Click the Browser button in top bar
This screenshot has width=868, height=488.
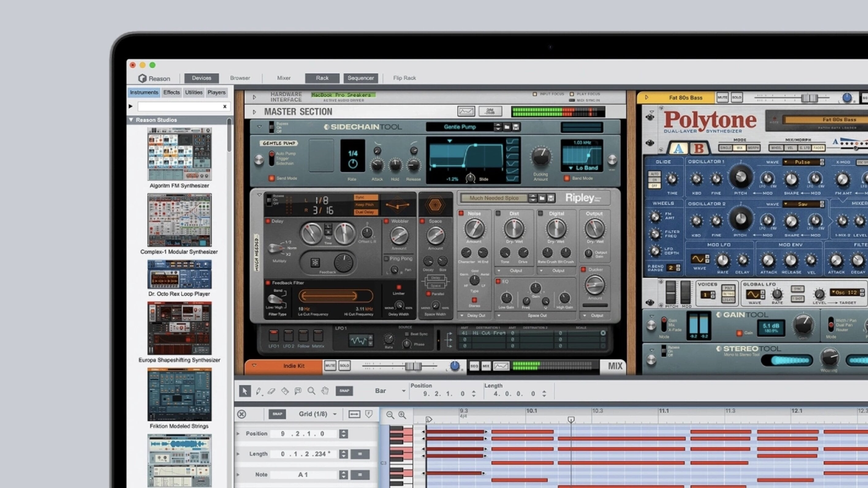[x=240, y=78]
